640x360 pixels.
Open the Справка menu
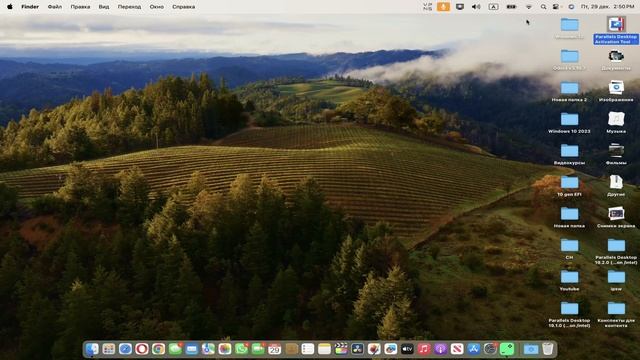point(183,7)
